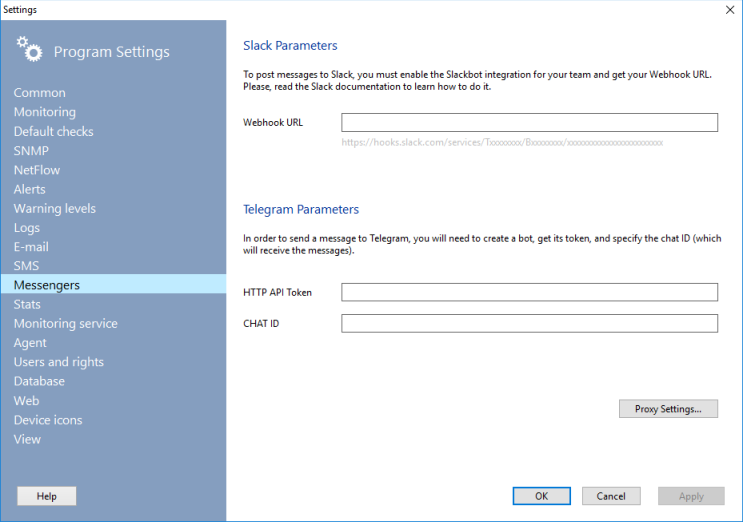Select View settings category
The width and height of the screenshot is (743, 522).
point(27,439)
